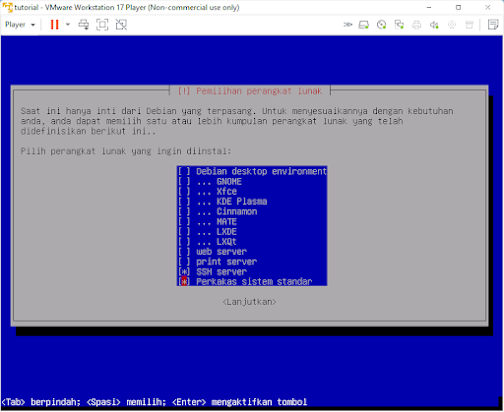
Task: Click the Lanjutkan button
Action: [x=249, y=302]
